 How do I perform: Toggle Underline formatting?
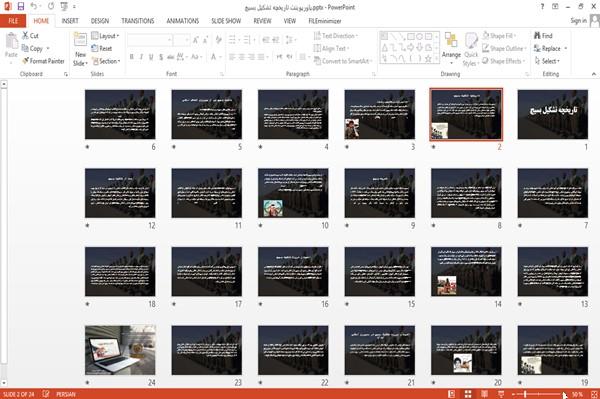(151, 57)
